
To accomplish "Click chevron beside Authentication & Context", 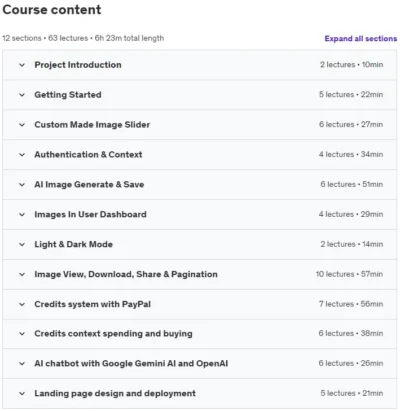I will (x=22, y=155).
